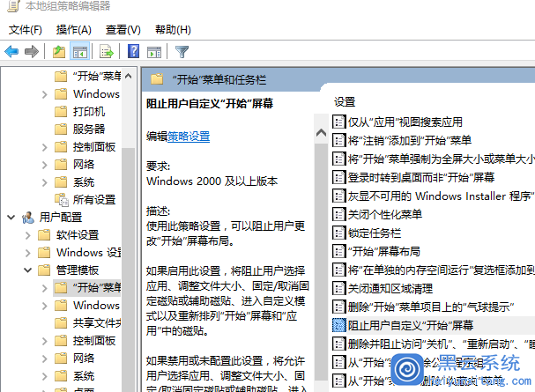Open the 文件(F) menu

[26, 30]
